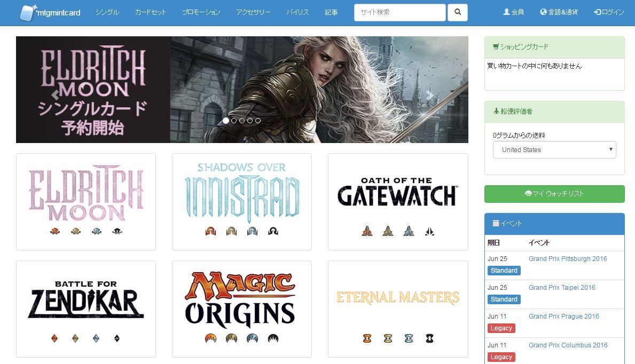
Task: Click Battle for Zendikar gold rare symbol
Action: pyautogui.click(x=75, y=338)
